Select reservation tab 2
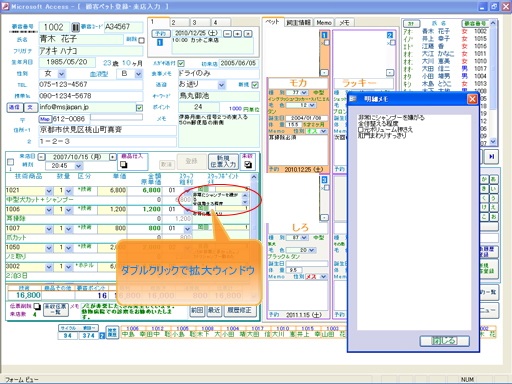The image size is (512, 384). pyautogui.click(x=180, y=22)
